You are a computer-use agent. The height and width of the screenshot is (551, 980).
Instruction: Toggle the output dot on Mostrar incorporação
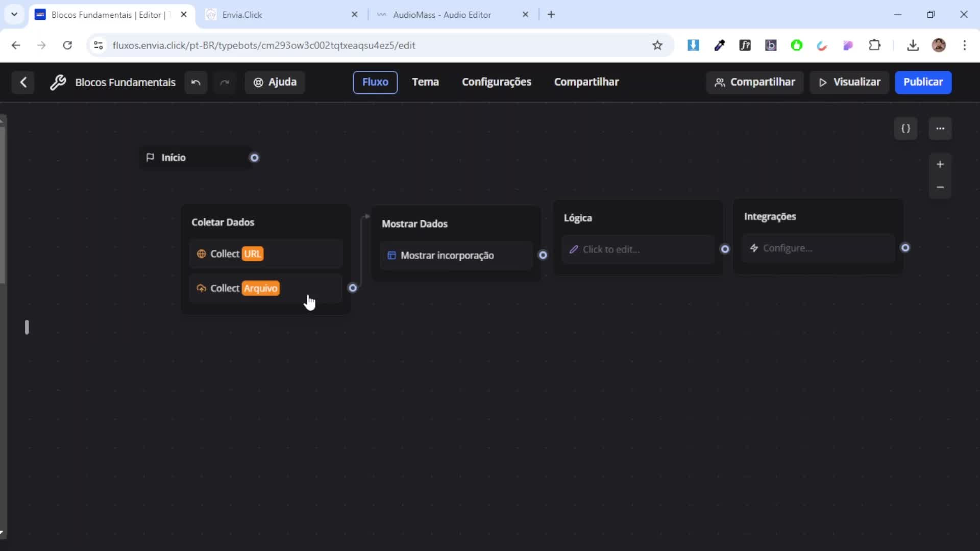click(x=543, y=255)
